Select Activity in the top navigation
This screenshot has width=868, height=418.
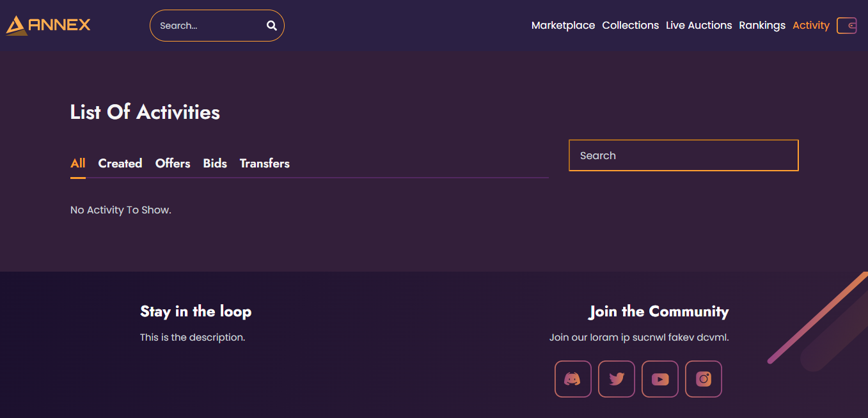tap(810, 26)
